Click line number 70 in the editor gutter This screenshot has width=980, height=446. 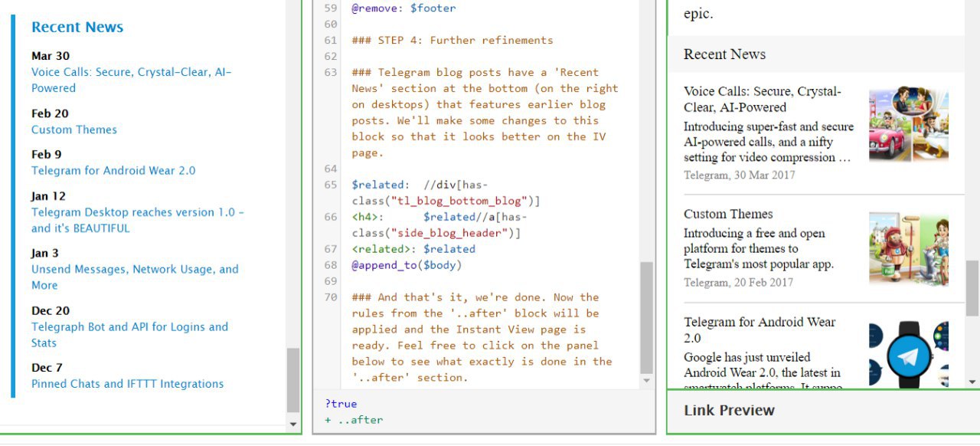(330, 297)
